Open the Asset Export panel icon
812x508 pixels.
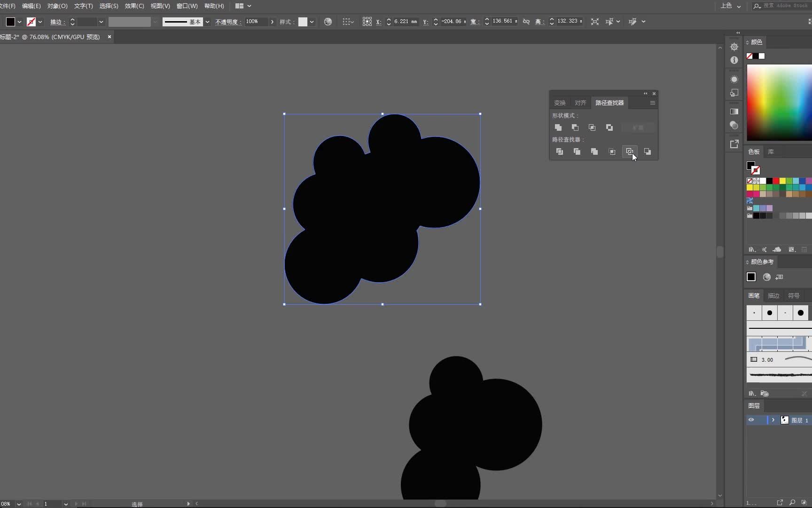(734, 144)
